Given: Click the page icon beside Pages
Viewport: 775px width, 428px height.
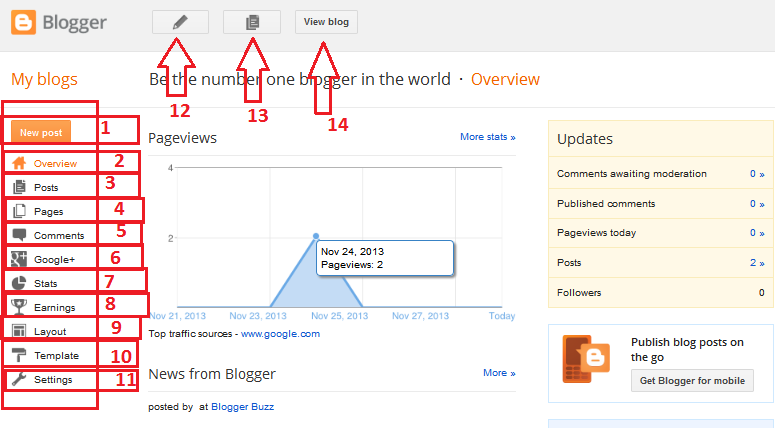Looking at the screenshot, I should coord(19,211).
